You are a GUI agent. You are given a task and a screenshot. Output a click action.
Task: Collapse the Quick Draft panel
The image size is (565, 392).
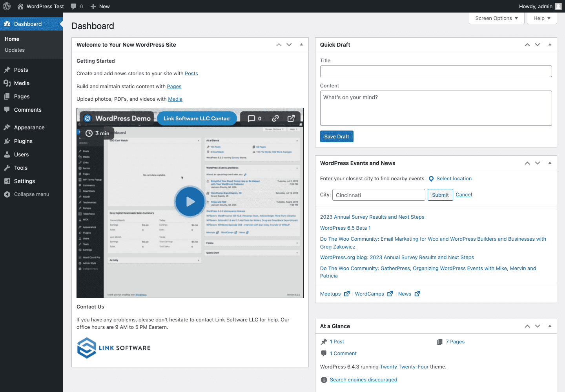(550, 45)
